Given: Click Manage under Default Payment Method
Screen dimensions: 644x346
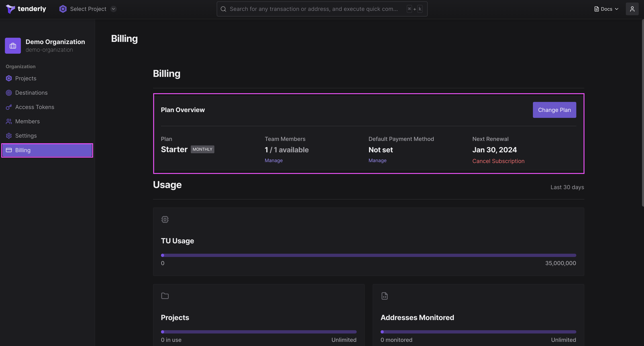Looking at the screenshot, I should click(x=377, y=160).
